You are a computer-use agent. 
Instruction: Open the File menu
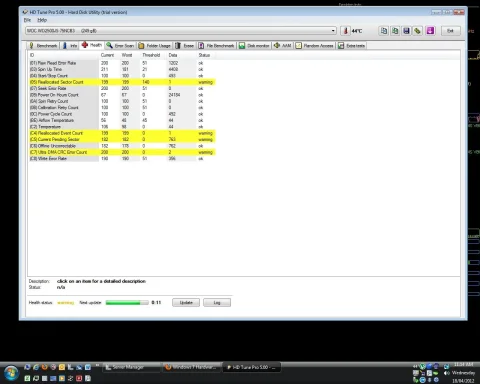27,20
